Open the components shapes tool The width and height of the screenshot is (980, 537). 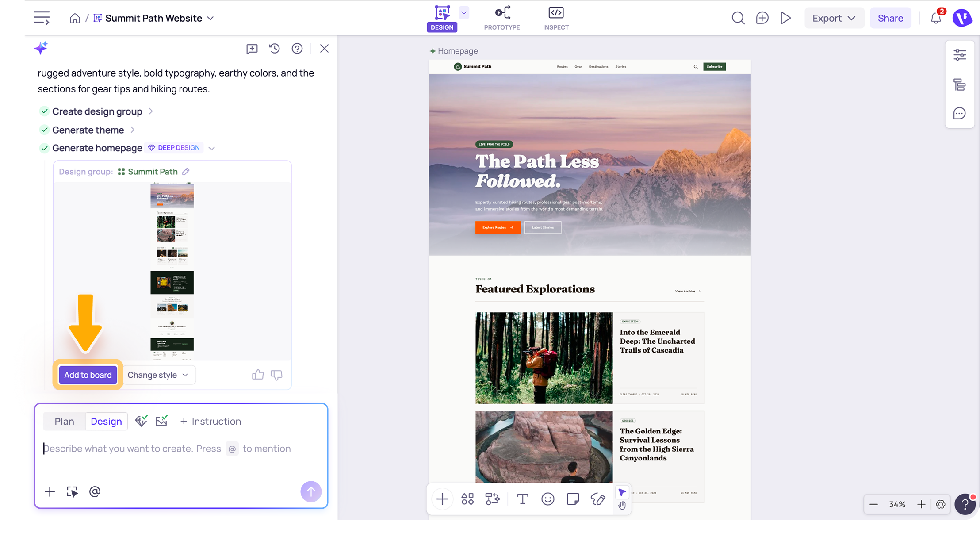(467, 499)
